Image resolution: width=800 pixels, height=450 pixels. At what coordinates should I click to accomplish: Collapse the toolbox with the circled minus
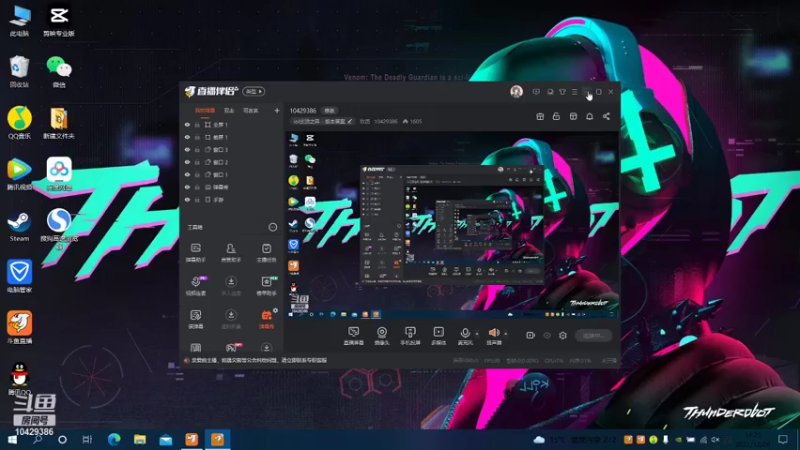(273, 227)
